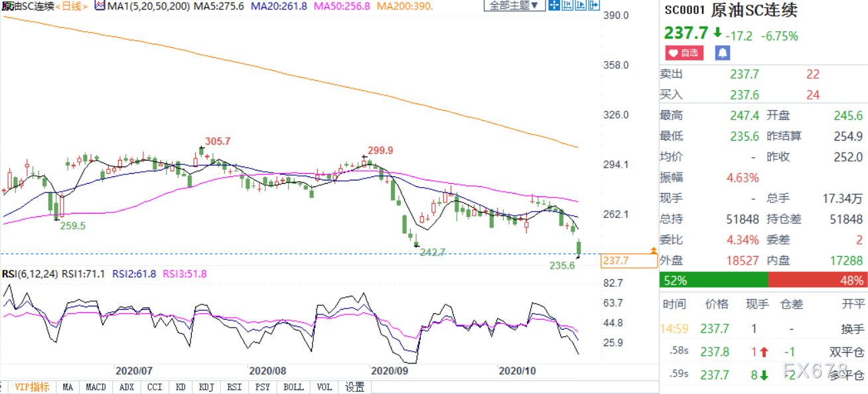Add to watchlist with 自选 heart button

coord(684,52)
